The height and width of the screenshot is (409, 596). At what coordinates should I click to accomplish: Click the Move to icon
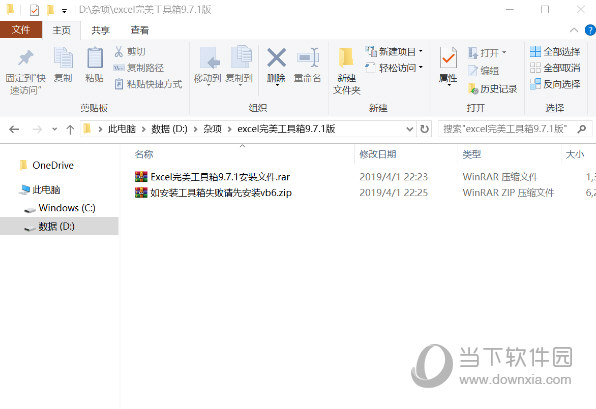pyautogui.click(x=209, y=58)
